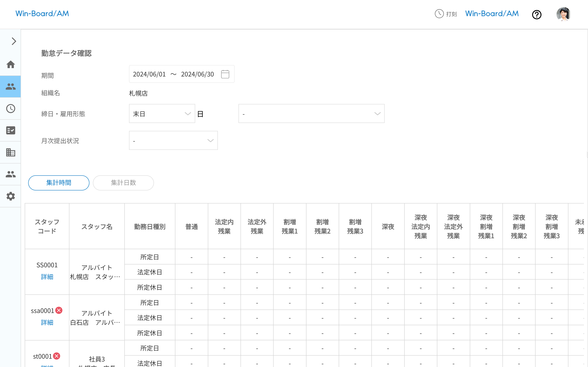Expand the sidebar with chevron arrow
588x367 pixels.
14,41
